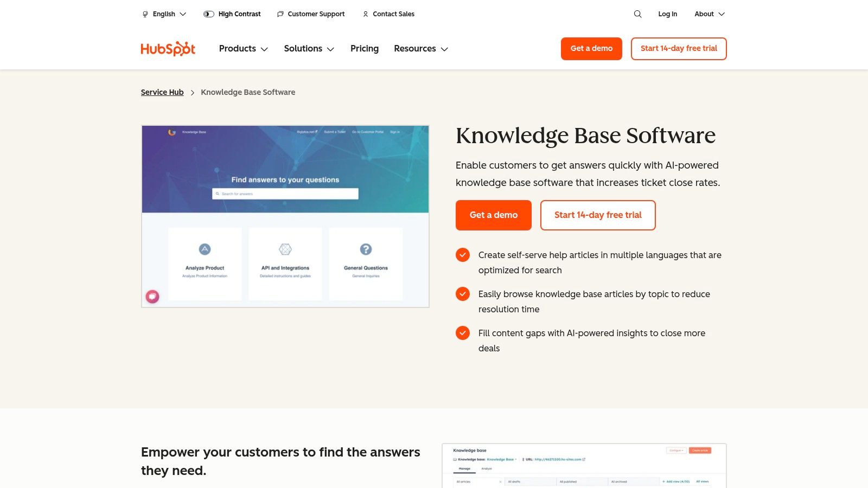This screenshot has width=868, height=488.
Task: Click the Analyze Product category icon
Action: (205, 249)
